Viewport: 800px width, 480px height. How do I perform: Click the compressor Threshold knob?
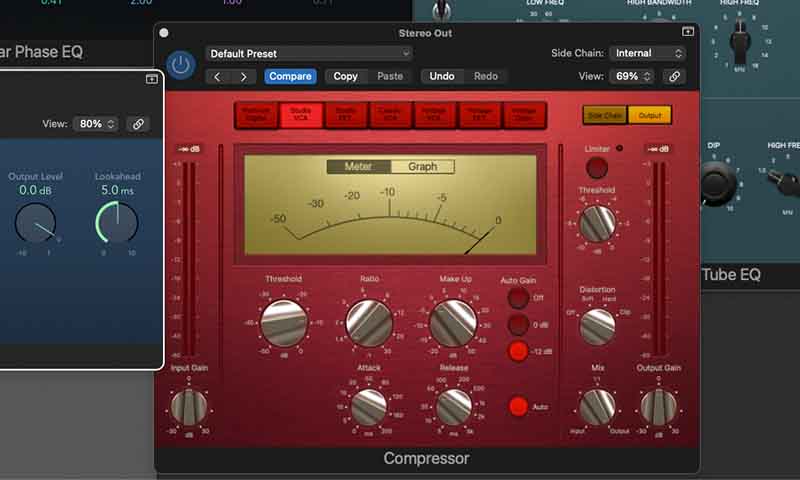tap(284, 323)
